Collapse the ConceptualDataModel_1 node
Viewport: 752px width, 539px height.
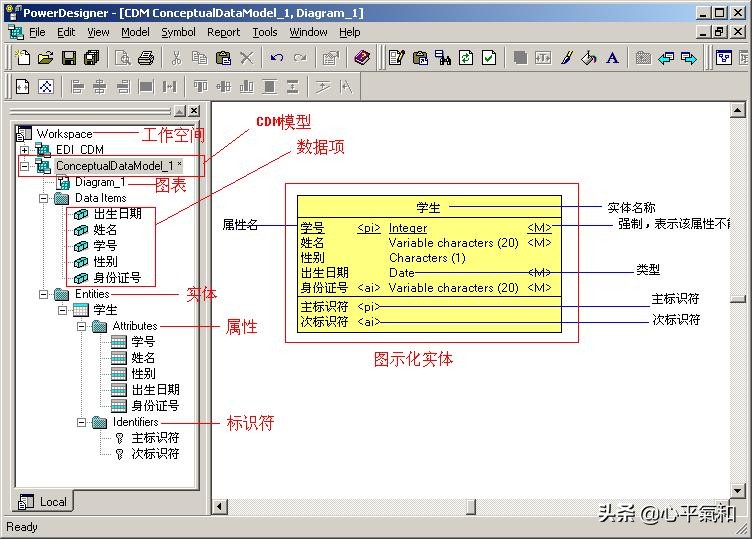(24, 166)
